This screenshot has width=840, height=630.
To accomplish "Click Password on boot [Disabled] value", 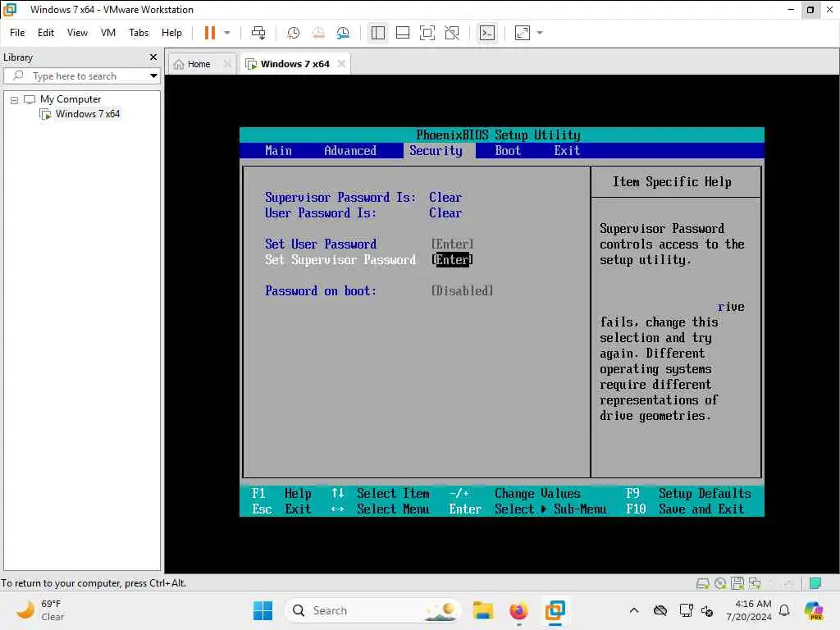I will click(x=463, y=291).
